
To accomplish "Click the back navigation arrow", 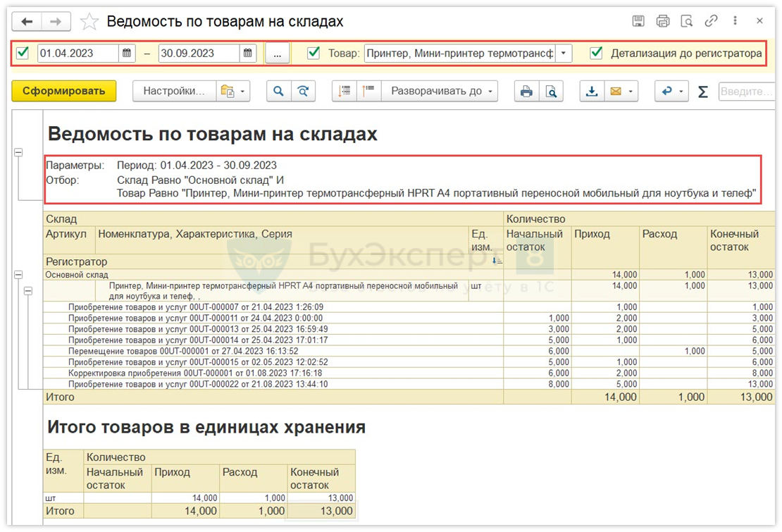I will click(27, 22).
